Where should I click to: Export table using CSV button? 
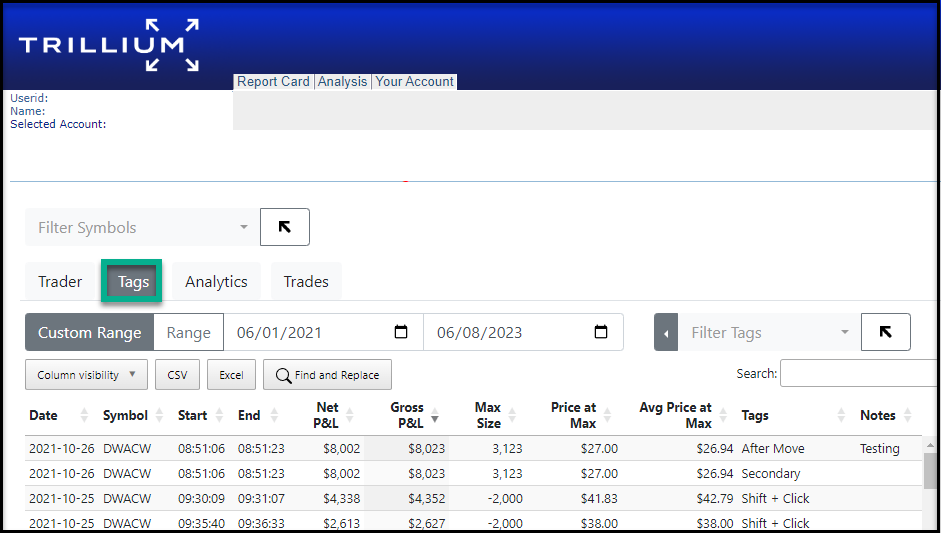177,375
